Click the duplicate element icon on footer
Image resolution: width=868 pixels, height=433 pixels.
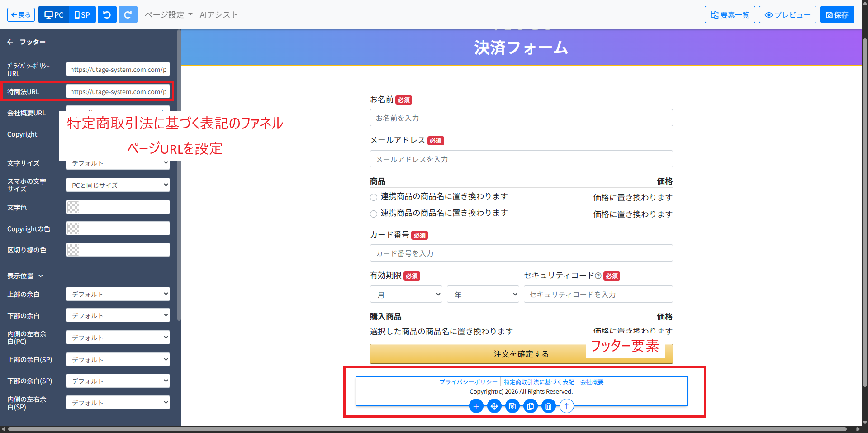[x=530, y=406]
